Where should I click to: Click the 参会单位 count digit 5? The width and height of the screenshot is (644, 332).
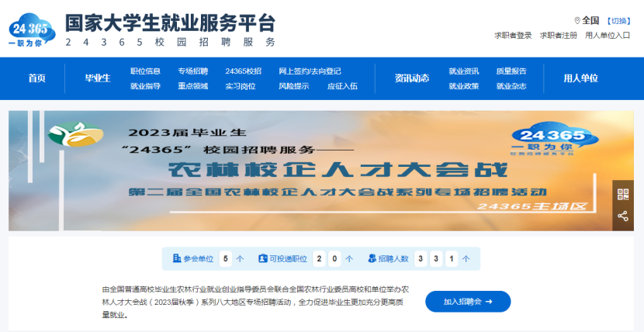coord(226,259)
